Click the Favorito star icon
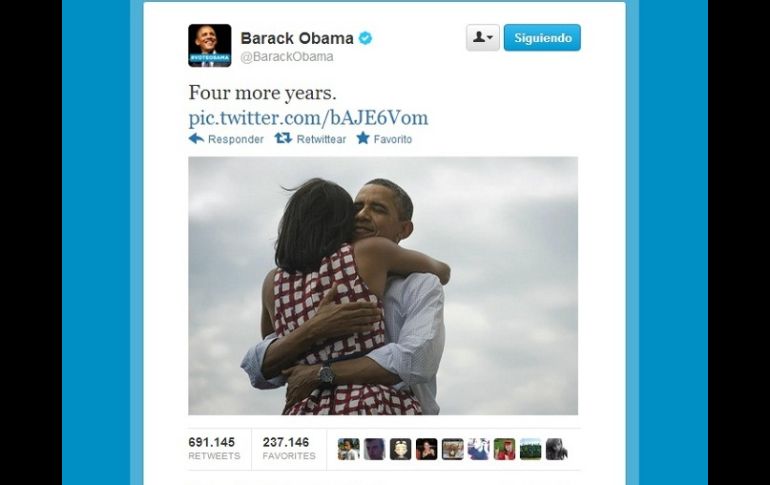This screenshot has height=485, width=770. point(363,138)
